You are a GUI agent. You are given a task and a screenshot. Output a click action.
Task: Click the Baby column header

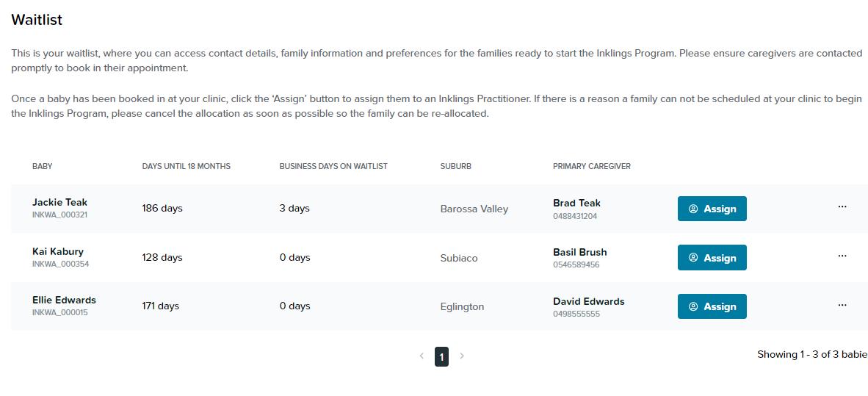(x=42, y=166)
